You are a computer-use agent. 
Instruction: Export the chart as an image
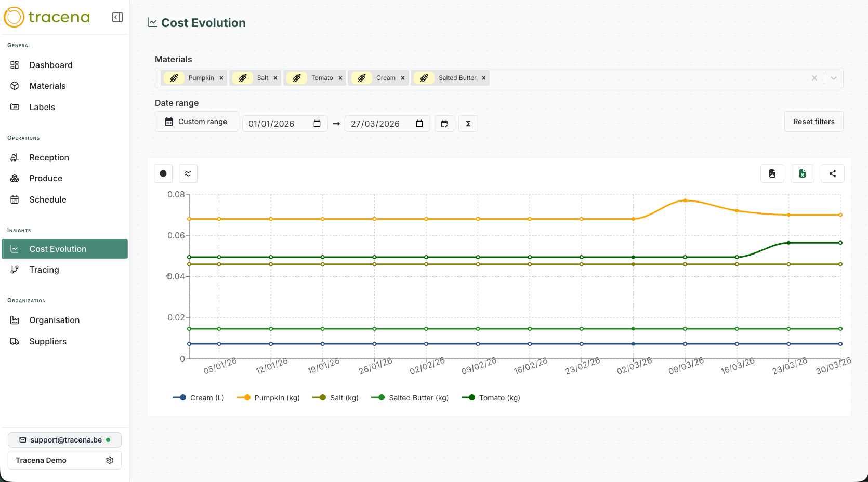tap(772, 173)
